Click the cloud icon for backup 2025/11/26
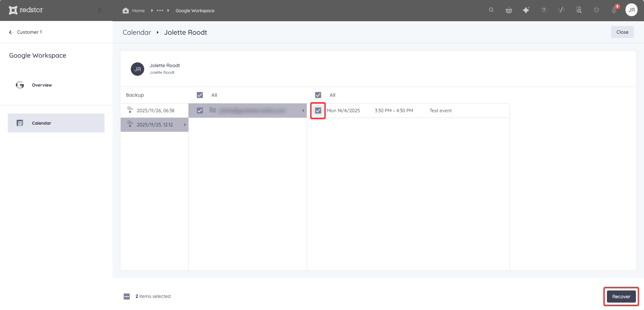Screen dimensions: 644x310 (130, 110)
